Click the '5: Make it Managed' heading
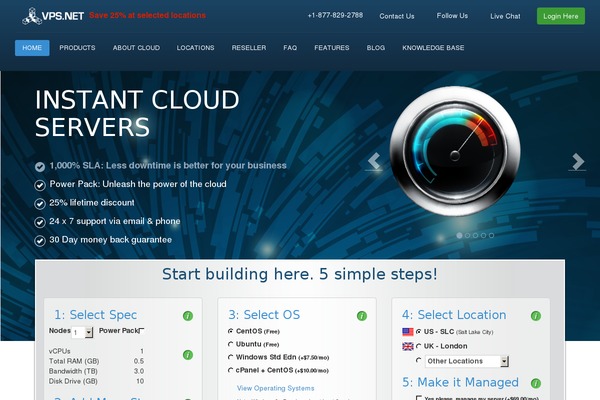Screen dimensions: 600x400 460,382
